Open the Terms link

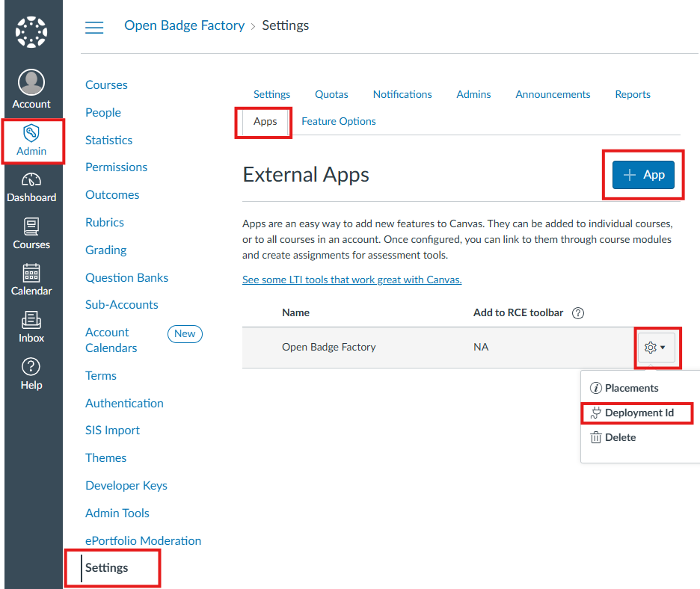tap(101, 376)
